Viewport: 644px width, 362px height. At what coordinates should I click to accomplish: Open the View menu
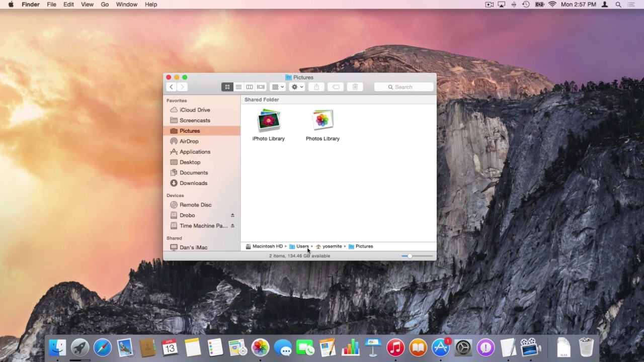tap(87, 5)
